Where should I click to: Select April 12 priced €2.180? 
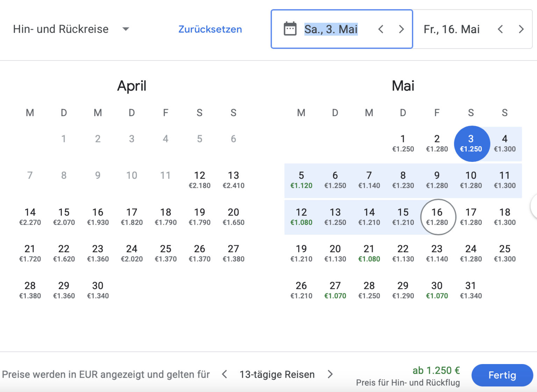pyautogui.click(x=200, y=179)
